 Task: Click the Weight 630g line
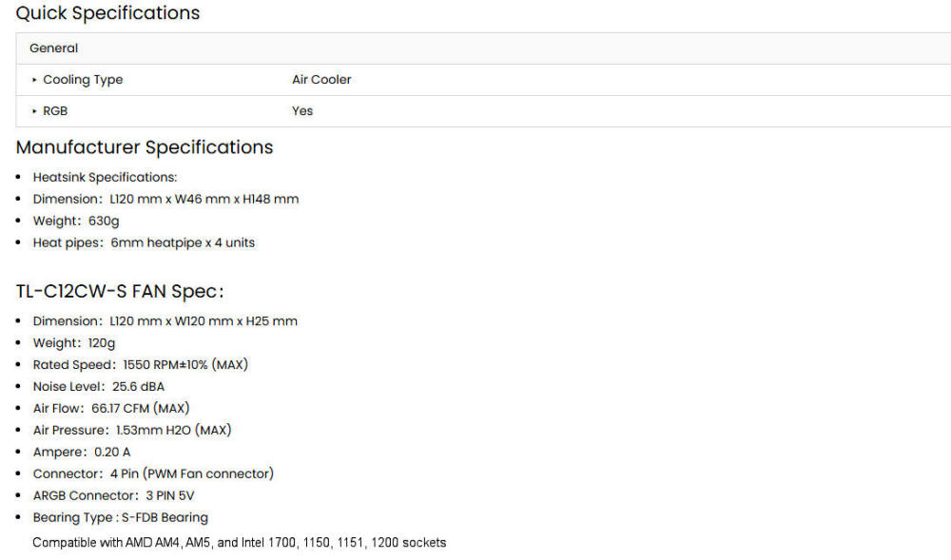coord(76,221)
